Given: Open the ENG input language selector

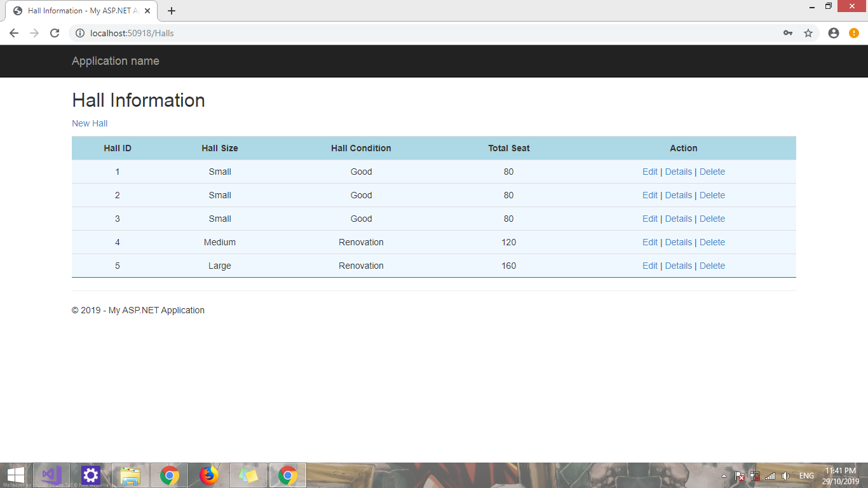Looking at the screenshot, I should 806,475.
